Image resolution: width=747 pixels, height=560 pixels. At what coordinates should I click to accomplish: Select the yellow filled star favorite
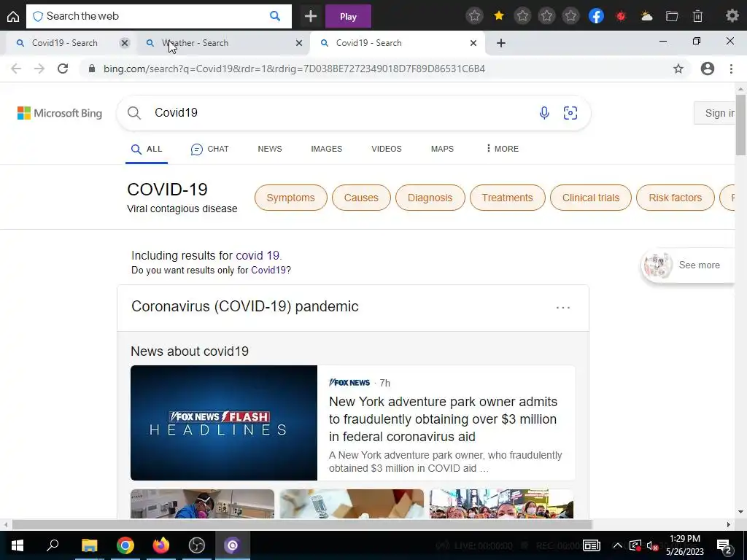pyautogui.click(x=499, y=16)
